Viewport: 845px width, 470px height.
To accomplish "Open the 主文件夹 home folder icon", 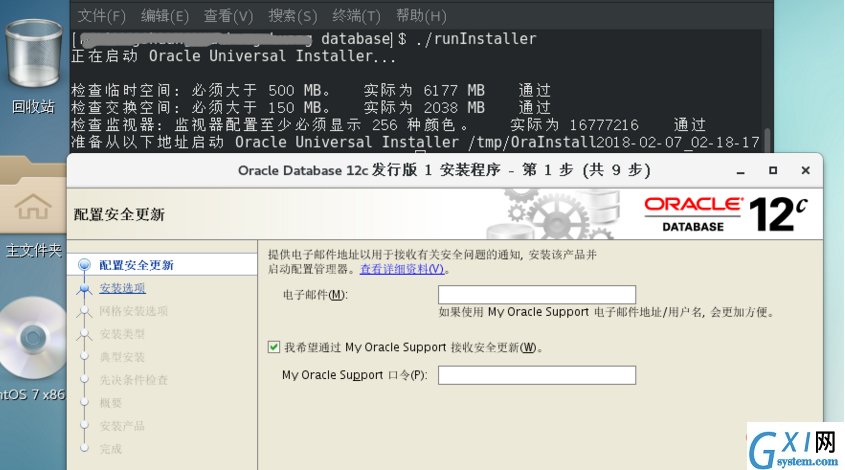I will pyautogui.click(x=33, y=197).
